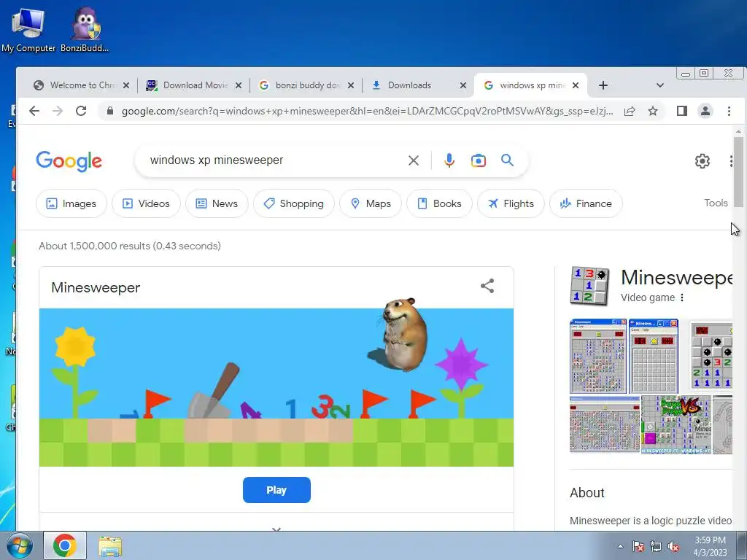Open the taskbar clock and date
The image size is (747, 560).
[x=710, y=546]
